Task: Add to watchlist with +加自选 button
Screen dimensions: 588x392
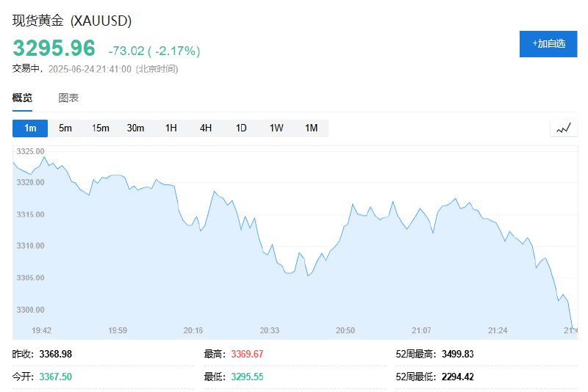Action: 548,44
